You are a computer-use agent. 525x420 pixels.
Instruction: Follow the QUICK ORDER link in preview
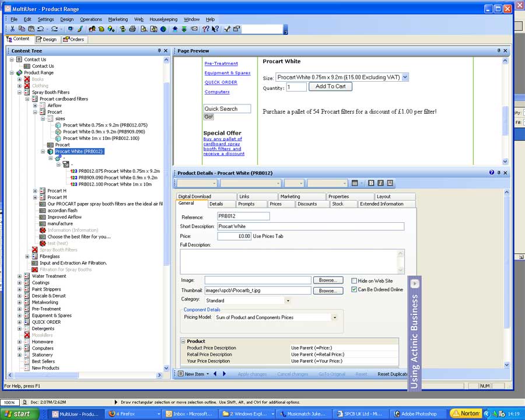(220, 82)
